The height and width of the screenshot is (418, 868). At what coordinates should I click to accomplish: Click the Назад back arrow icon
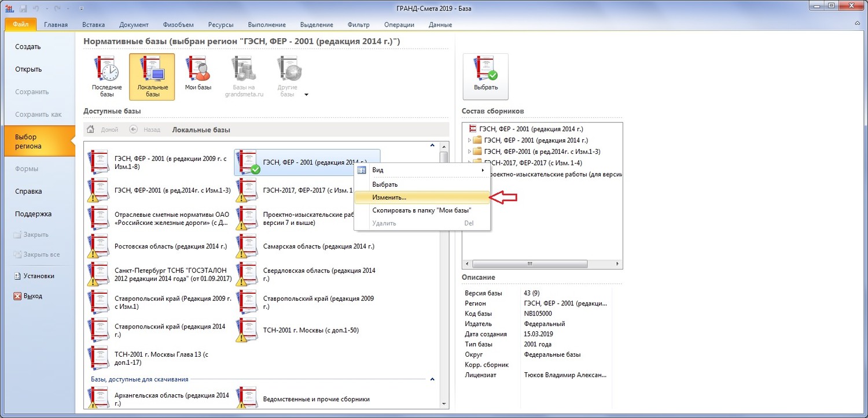pos(134,130)
